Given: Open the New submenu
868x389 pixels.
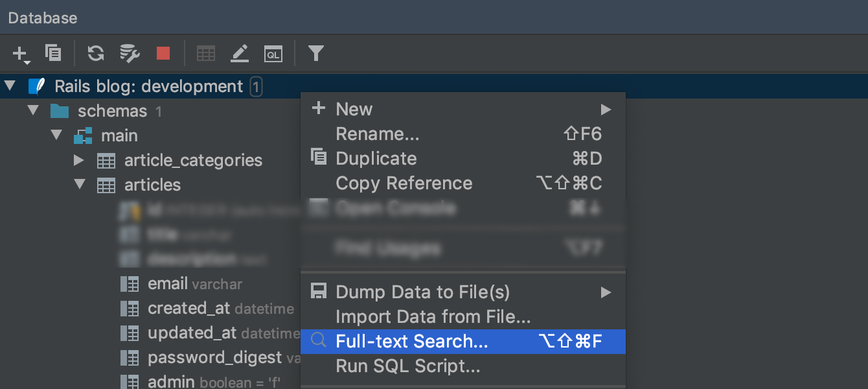Looking at the screenshot, I should pyautogui.click(x=354, y=109).
